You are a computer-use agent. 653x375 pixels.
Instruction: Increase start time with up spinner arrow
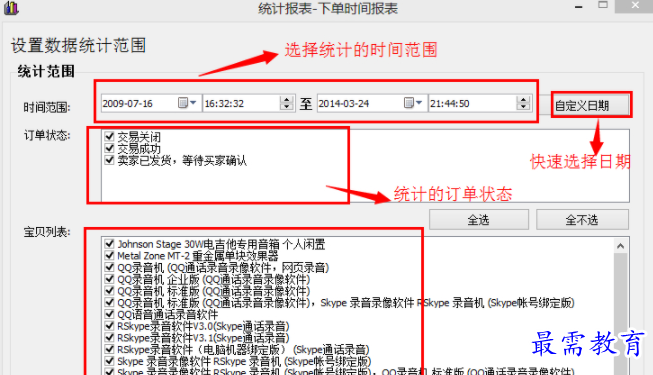[287, 99]
